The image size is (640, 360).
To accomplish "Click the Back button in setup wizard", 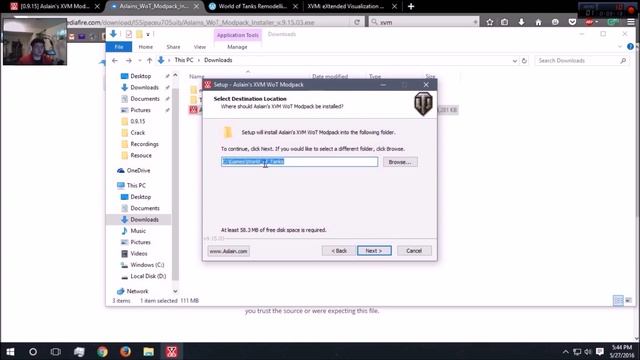I will tap(339, 251).
